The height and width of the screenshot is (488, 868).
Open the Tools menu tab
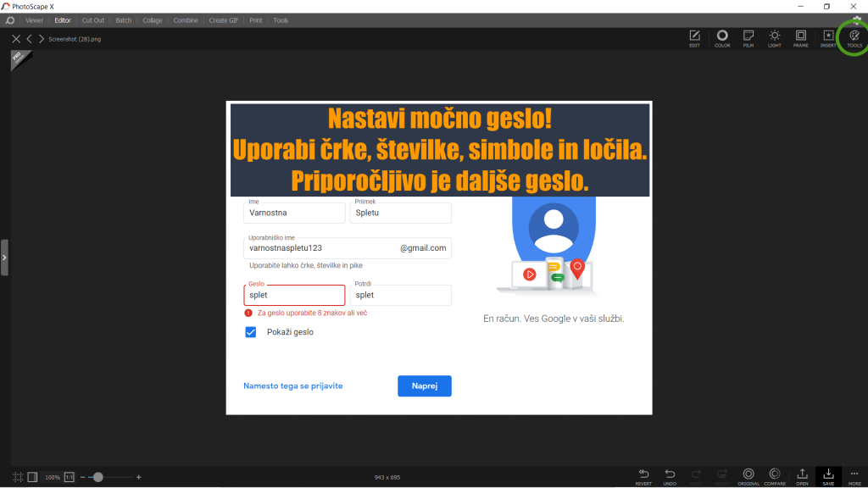[x=281, y=20]
